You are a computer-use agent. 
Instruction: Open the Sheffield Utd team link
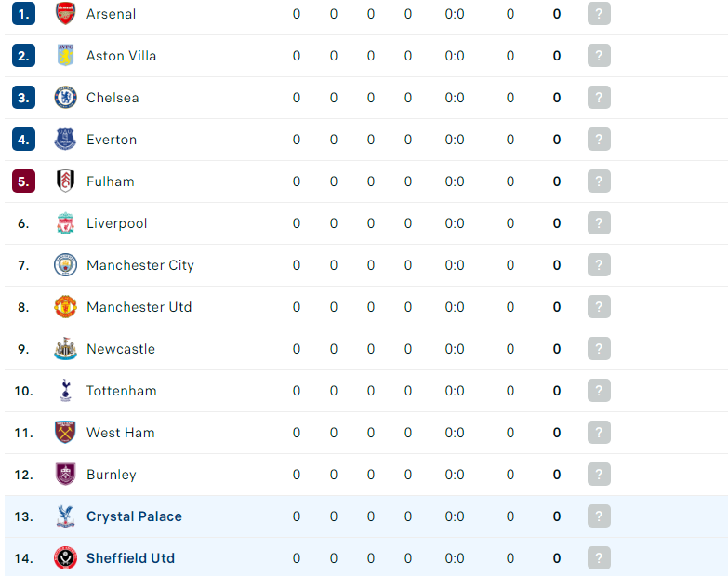click(130, 558)
